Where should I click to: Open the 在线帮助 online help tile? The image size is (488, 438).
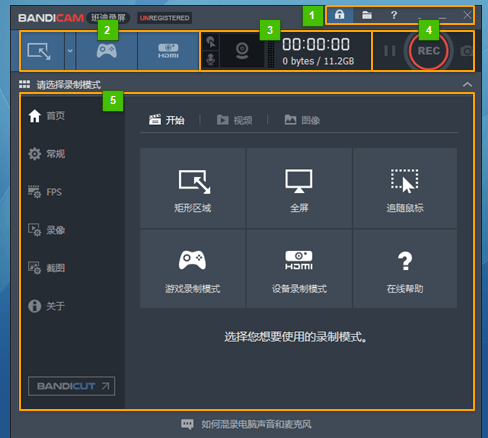405,269
